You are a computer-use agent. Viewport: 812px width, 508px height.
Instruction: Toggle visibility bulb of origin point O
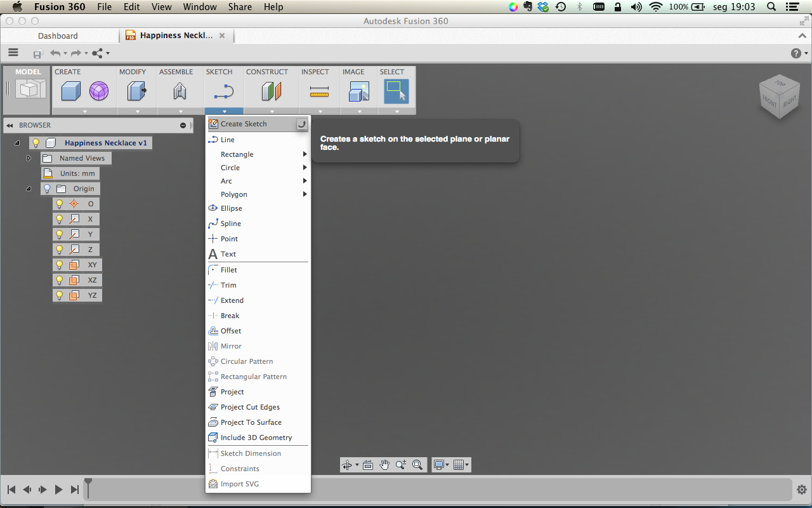tap(60, 204)
